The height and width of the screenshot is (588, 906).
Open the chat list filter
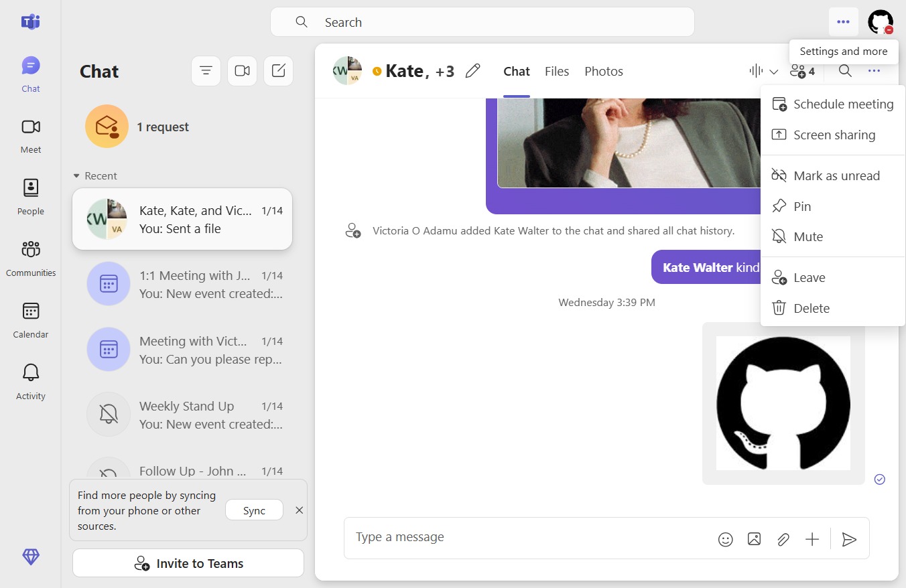point(206,71)
